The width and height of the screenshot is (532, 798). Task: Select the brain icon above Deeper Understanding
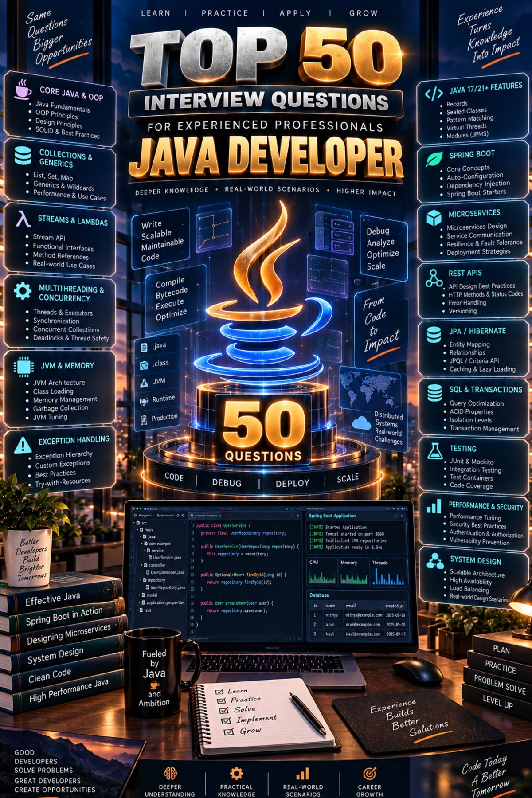click(170, 774)
